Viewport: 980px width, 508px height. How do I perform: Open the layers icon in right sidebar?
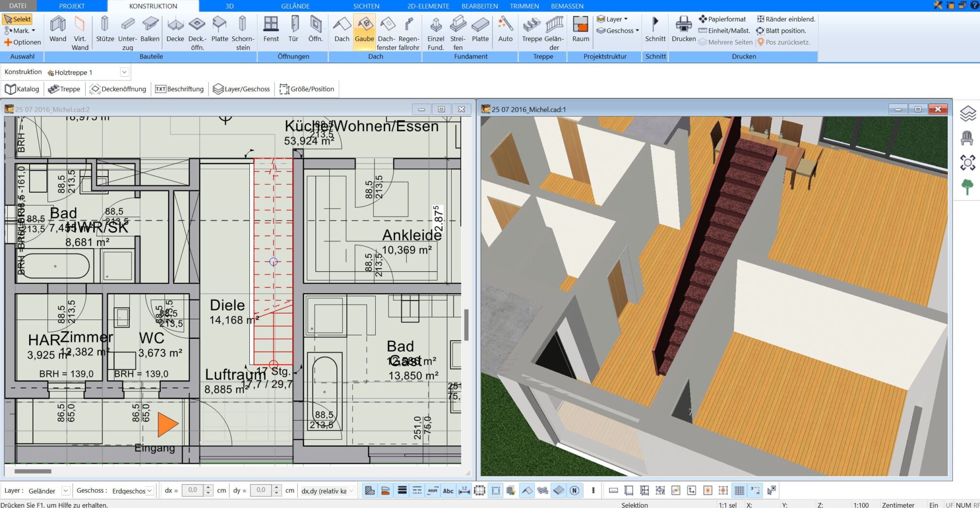pos(968,114)
